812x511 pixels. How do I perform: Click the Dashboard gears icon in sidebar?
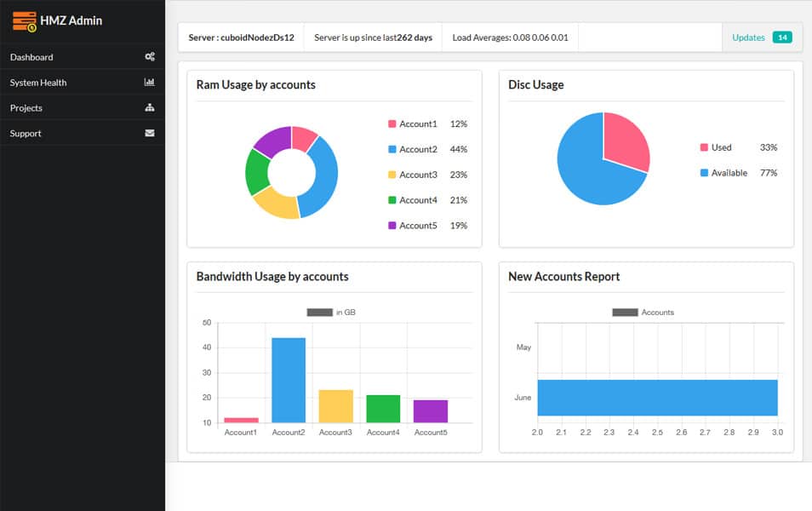[x=151, y=57]
